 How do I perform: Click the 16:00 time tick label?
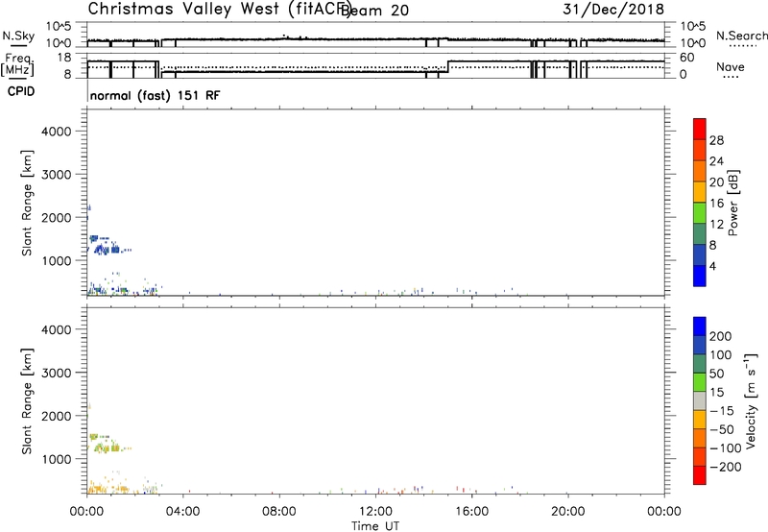(472, 512)
